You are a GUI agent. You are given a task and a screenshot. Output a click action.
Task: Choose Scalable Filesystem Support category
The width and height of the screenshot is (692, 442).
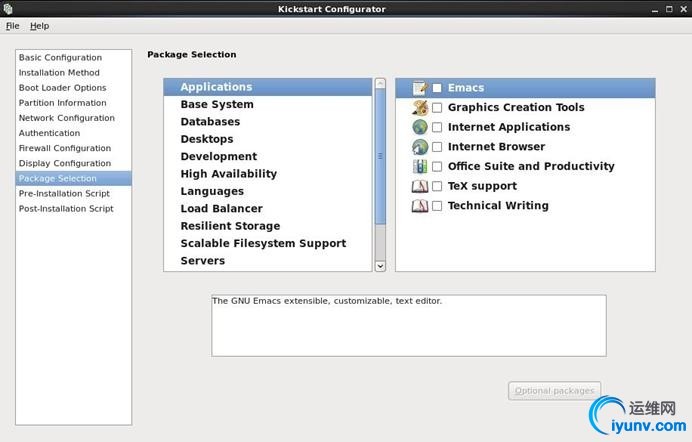point(268,243)
